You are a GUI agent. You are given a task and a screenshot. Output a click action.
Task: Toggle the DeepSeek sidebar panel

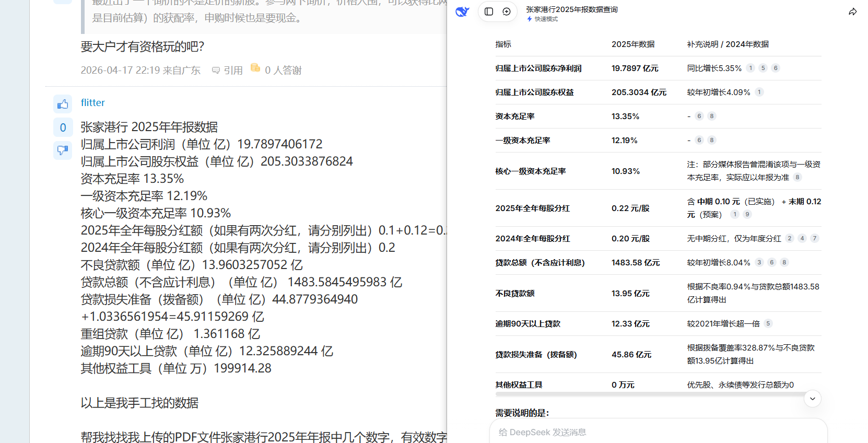489,11
